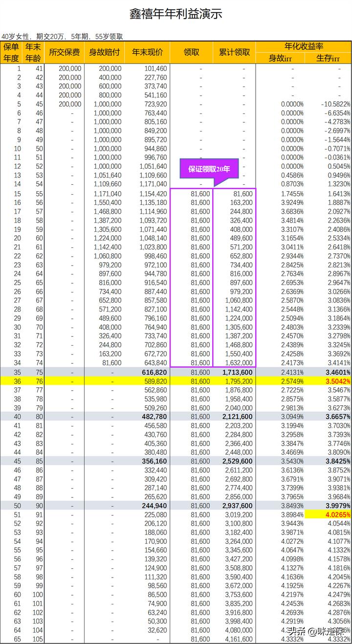Click the cash value cell 227,760
This screenshot has width=352, height=644.
(155, 77)
